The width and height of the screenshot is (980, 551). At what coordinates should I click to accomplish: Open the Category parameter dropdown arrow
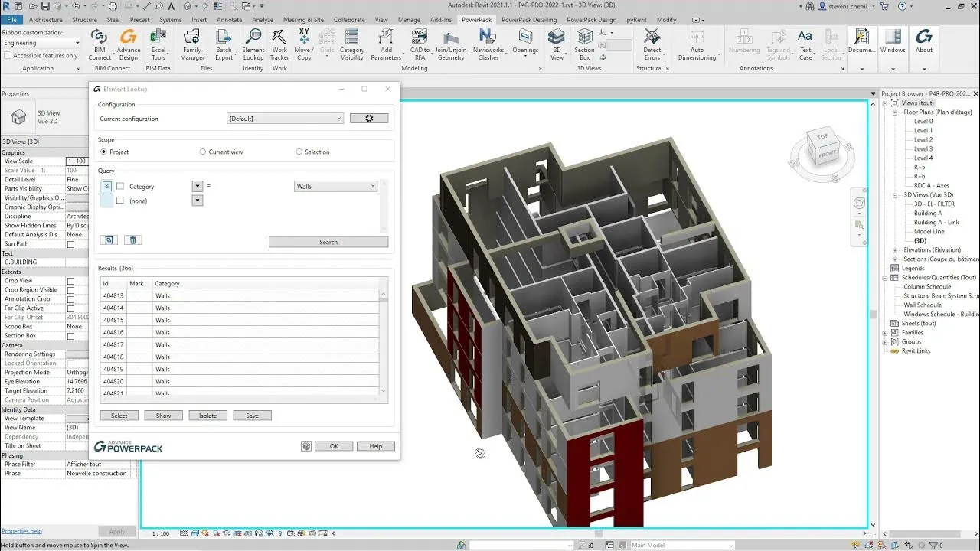(198, 186)
